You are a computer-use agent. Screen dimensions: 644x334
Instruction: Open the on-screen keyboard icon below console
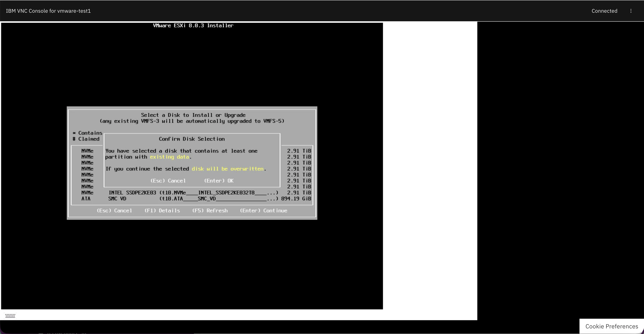(x=10, y=316)
